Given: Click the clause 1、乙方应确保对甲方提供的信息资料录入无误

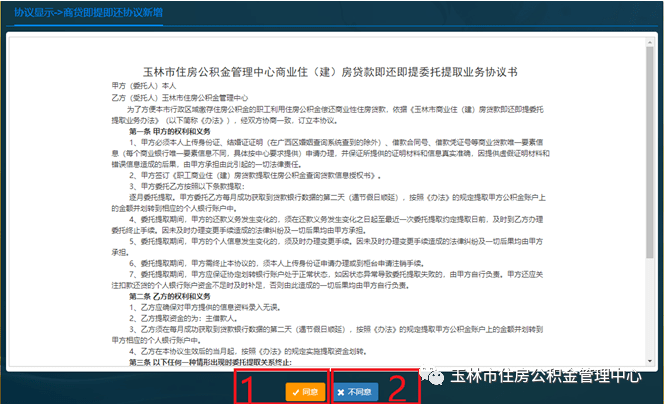Looking at the screenshot, I should tap(205, 307).
